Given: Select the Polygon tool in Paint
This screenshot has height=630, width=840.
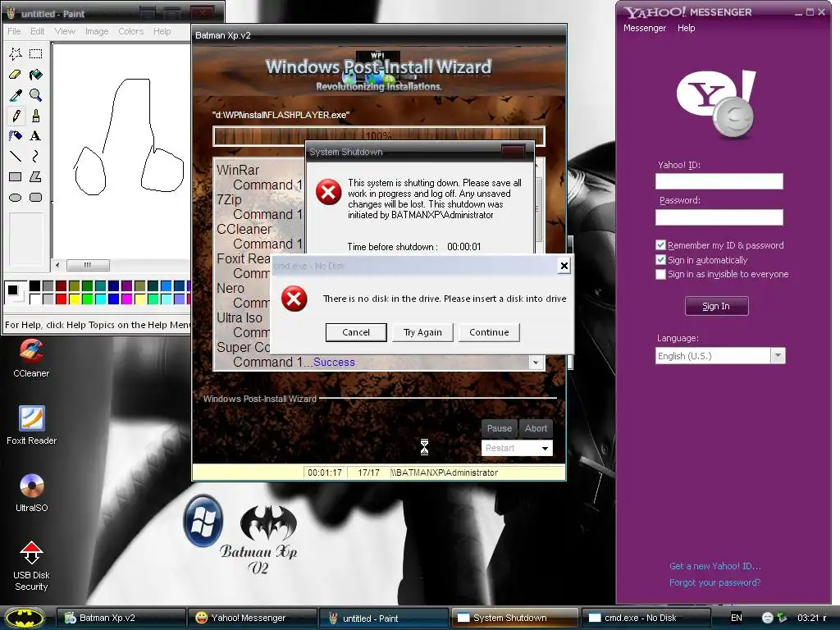Looking at the screenshot, I should coord(36,177).
